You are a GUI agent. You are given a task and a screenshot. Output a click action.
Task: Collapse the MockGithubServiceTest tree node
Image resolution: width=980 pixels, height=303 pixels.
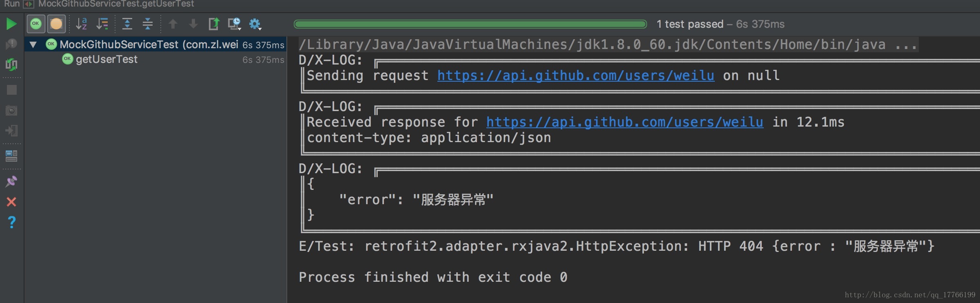(33, 44)
